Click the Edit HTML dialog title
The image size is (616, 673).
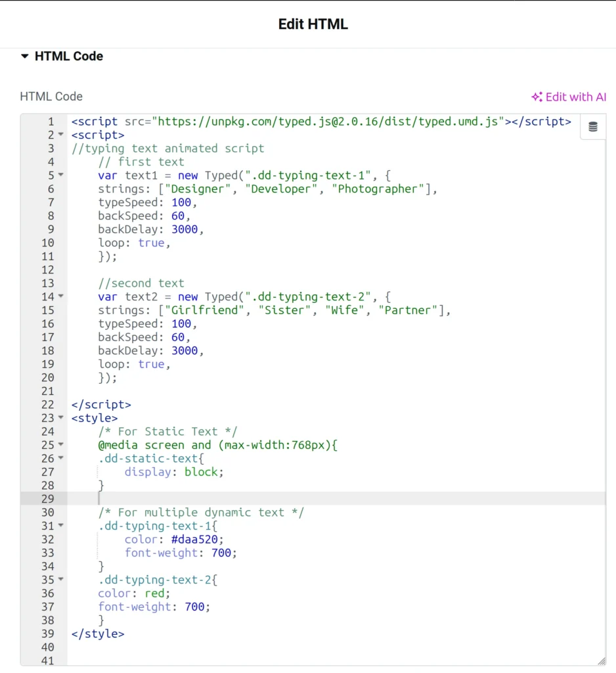click(x=313, y=24)
